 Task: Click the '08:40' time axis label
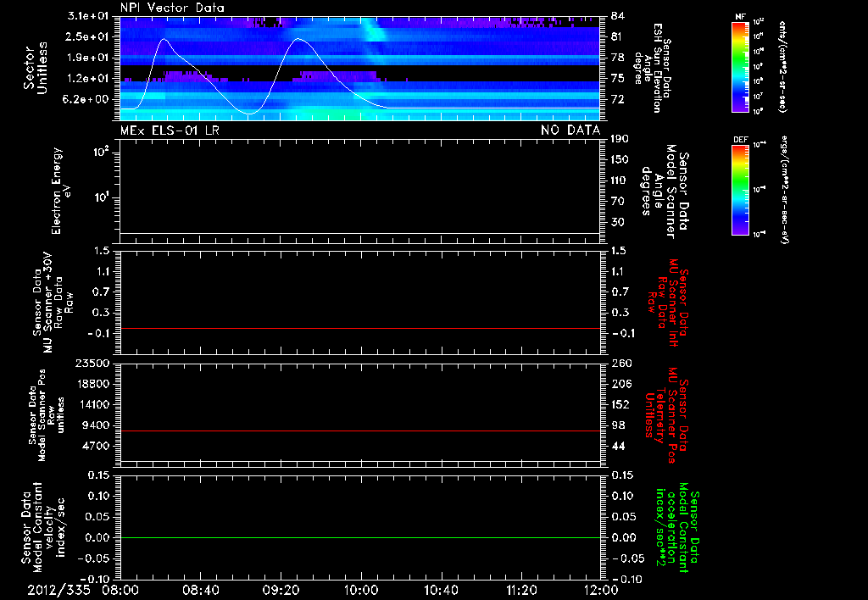coord(200,590)
